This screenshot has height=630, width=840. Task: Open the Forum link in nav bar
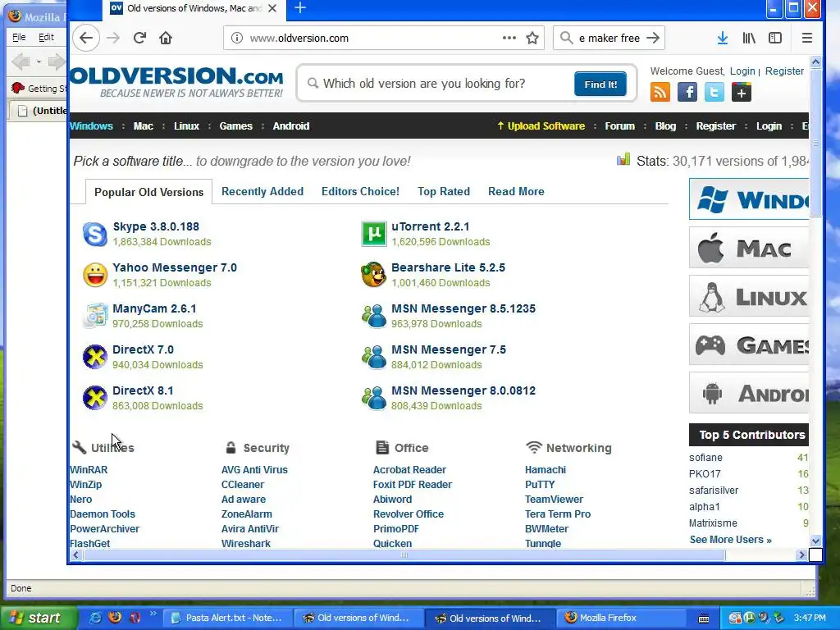click(x=620, y=126)
